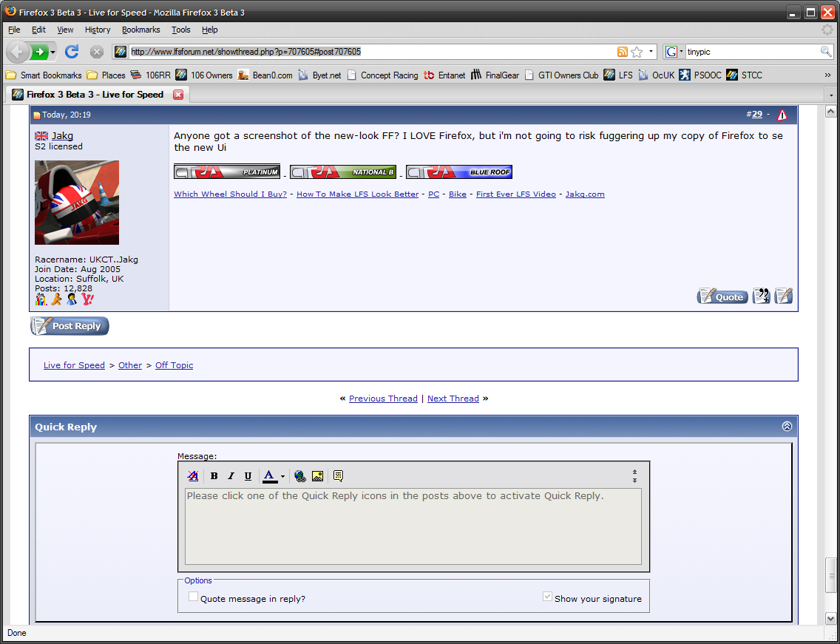
Task: Toggle Underline in Quick Reply toolbar
Action: point(248,475)
